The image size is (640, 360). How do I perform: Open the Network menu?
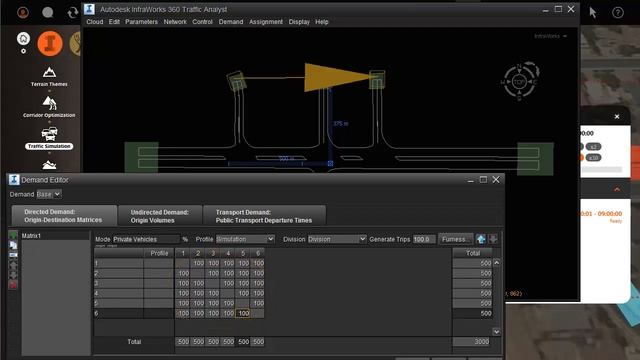pyautogui.click(x=175, y=22)
